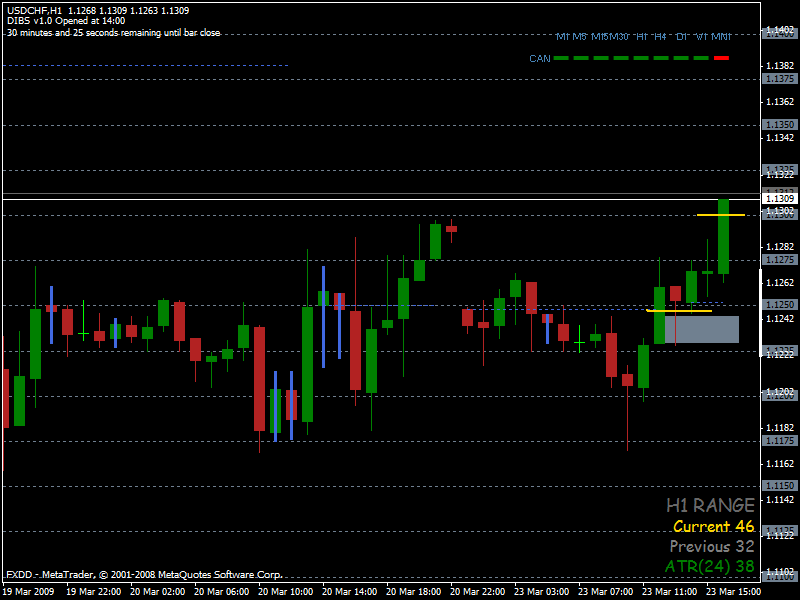Click the tall green candle at far right

coord(723,237)
